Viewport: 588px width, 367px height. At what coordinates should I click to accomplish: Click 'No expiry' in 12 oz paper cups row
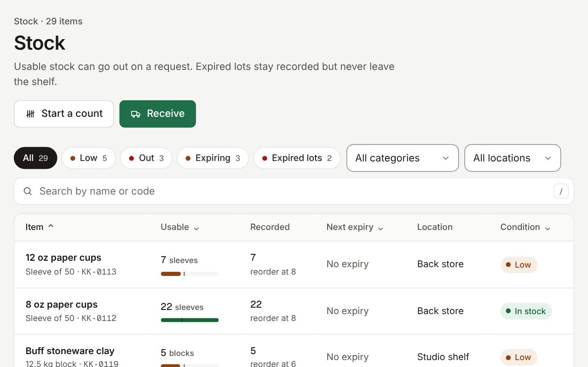click(347, 264)
